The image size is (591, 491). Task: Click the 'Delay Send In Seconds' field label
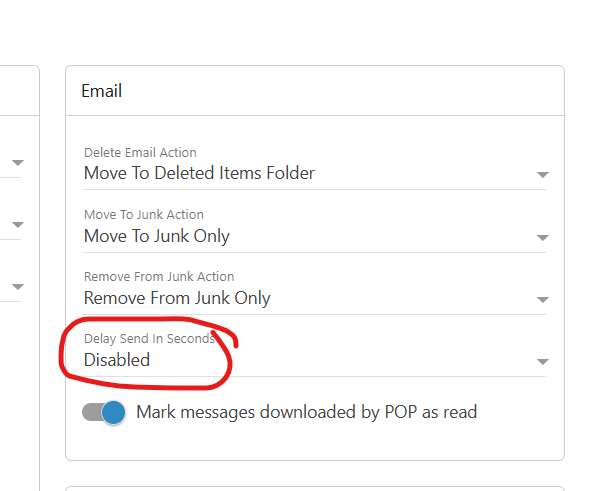tap(149, 338)
